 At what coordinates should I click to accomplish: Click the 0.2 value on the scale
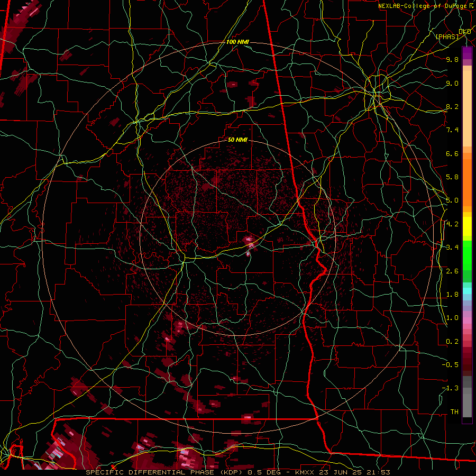pos(452,342)
